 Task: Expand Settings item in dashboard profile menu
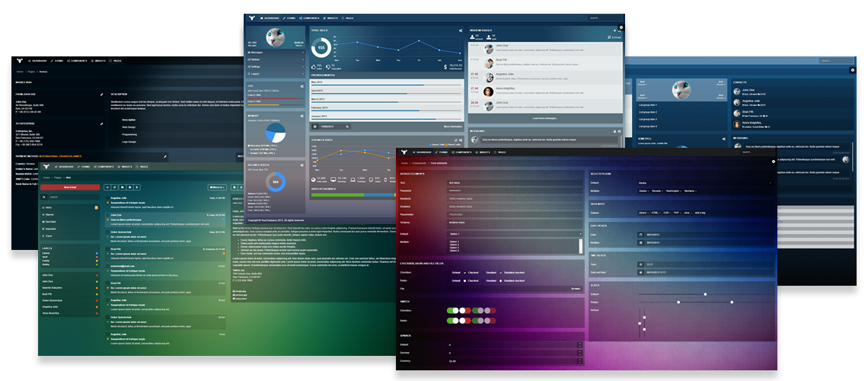276,66
